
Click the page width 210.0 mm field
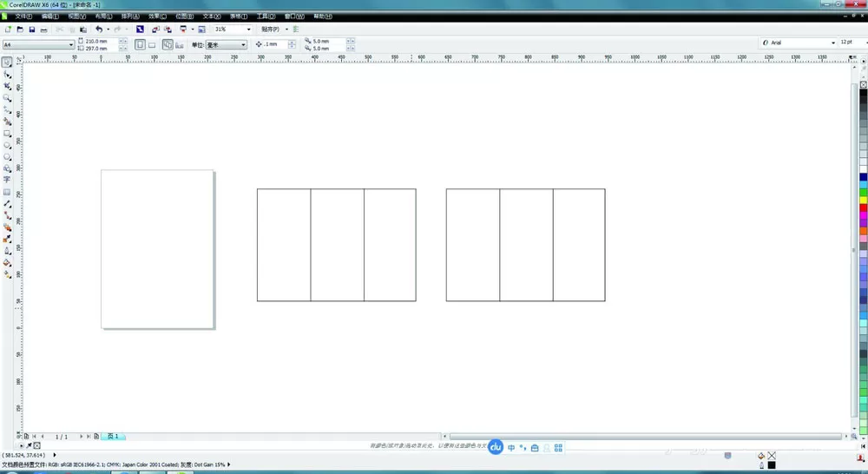(x=102, y=41)
